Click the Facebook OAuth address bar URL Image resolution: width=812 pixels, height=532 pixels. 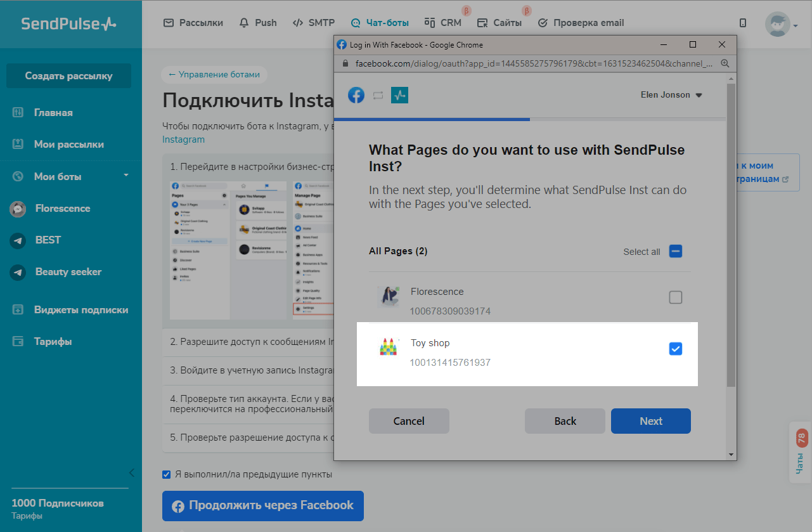pyautogui.click(x=534, y=63)
